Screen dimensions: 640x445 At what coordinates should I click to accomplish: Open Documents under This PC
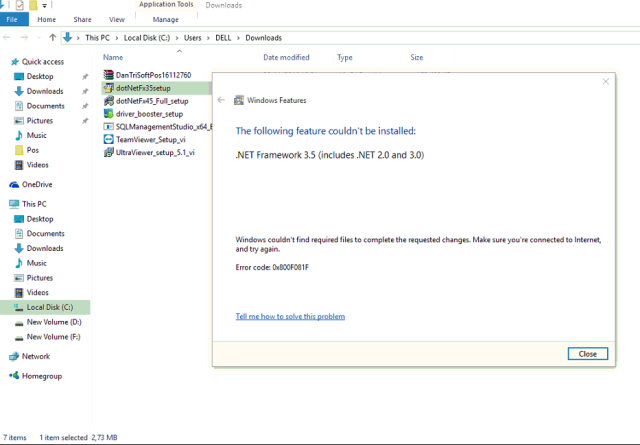[45, 234]
